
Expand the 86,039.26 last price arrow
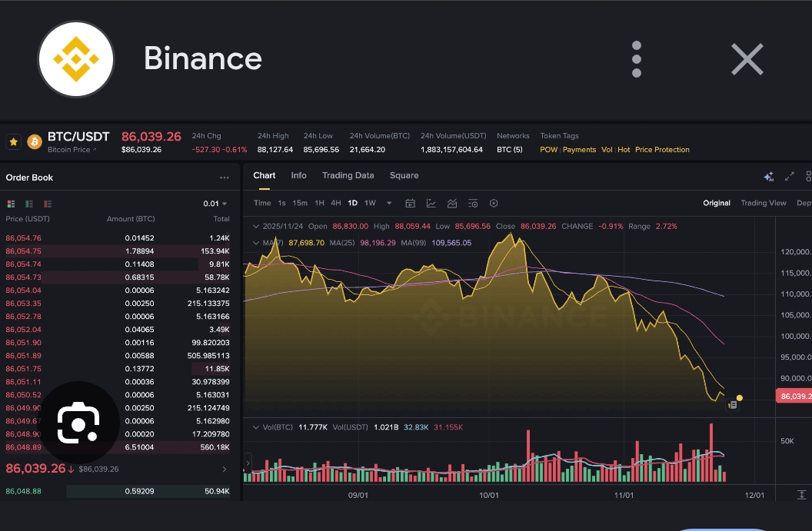coord(225,469)
